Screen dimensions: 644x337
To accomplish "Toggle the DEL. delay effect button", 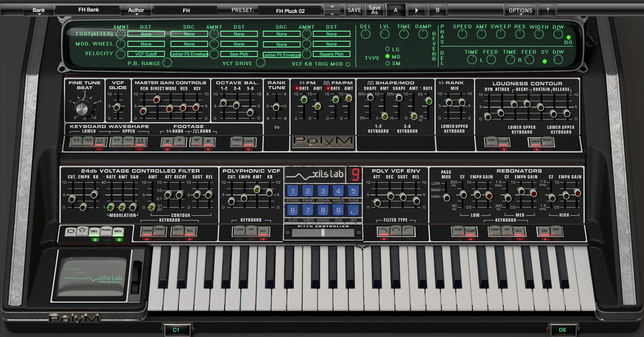I will tap(94, 232).
